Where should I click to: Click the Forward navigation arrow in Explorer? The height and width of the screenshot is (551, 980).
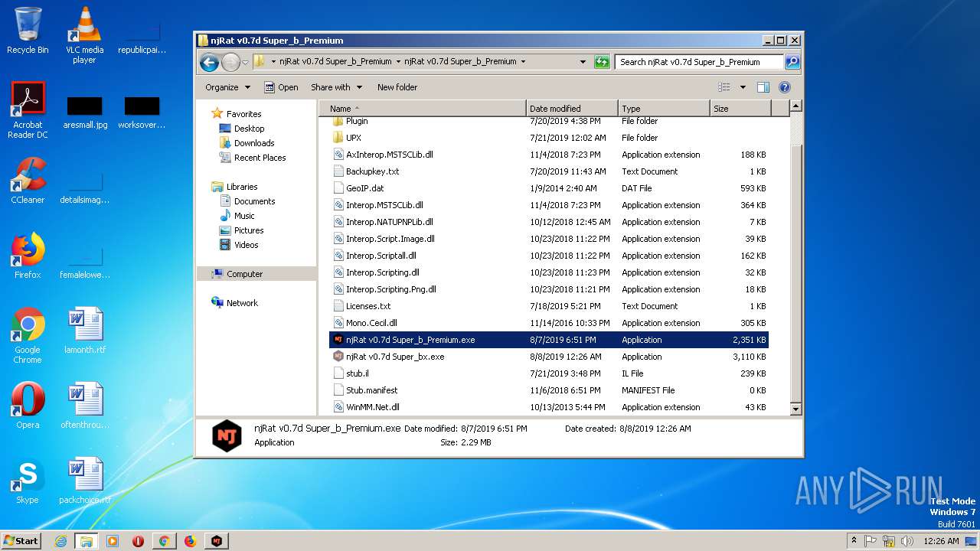[230, 62]
